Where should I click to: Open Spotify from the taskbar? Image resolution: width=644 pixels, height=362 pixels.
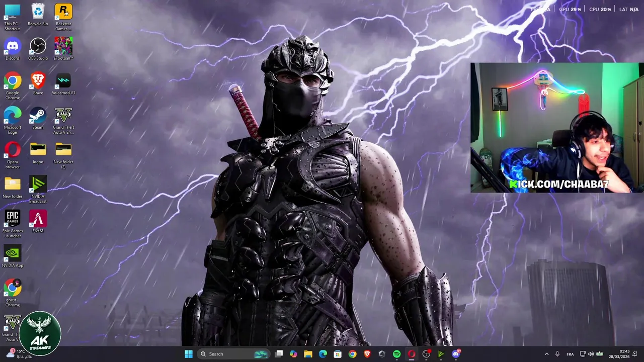pos(396,354)
